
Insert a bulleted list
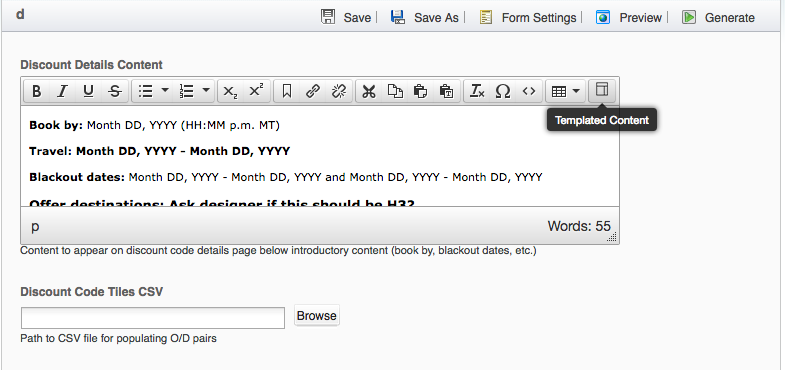click(146, 91)
